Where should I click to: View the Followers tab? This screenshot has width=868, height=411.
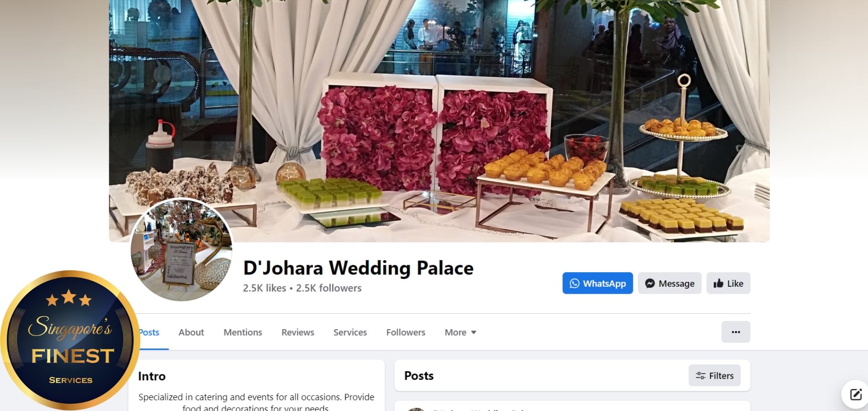[x=406, y=332]
